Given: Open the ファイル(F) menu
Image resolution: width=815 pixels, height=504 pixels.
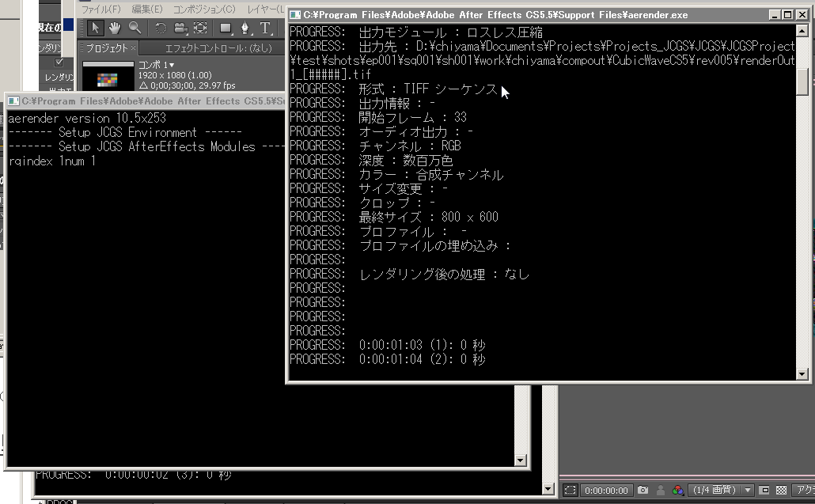Looking at the screenshot, I should point(100,9).
